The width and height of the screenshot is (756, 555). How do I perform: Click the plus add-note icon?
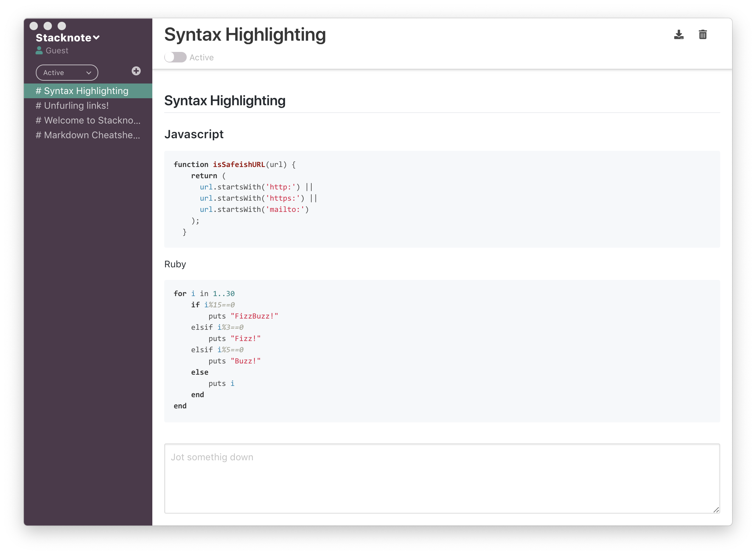coord(136,71)
